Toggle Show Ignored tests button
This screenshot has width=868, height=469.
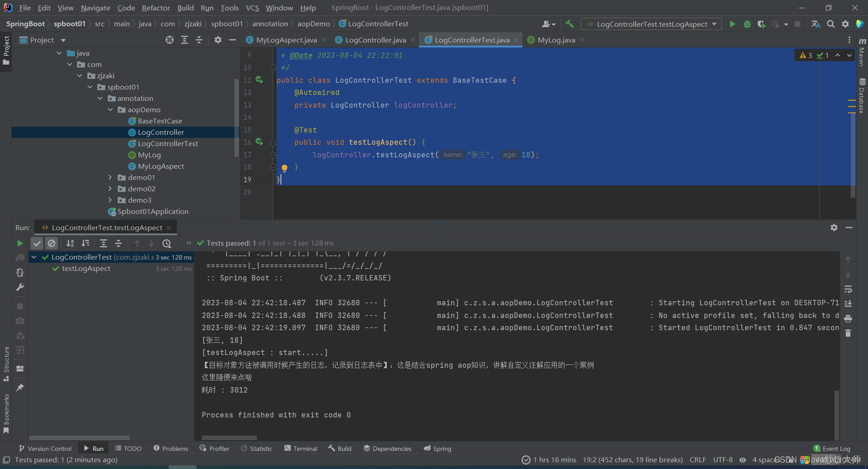coord(52,243)
